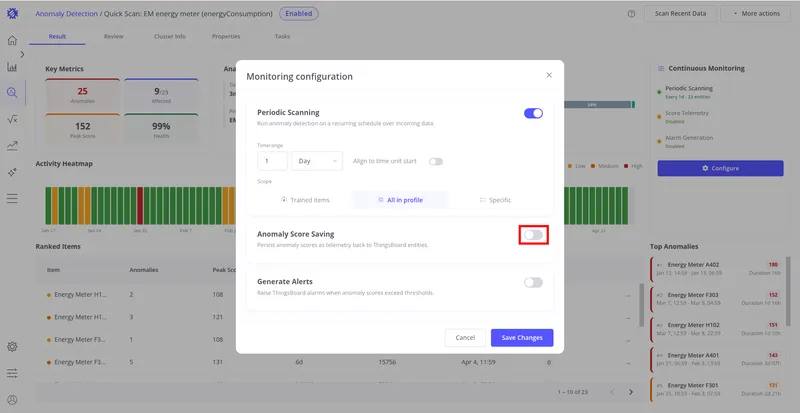The image size is (800, 413).
Task: Disable the Periodic Scanning toggle
Action: tap(533, 113)
